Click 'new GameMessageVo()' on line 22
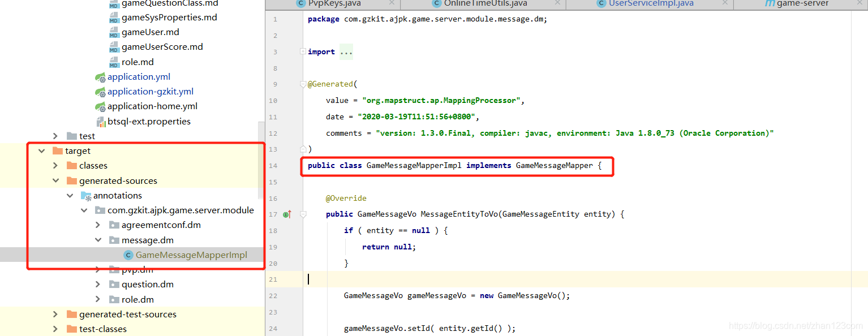Image resolution: width=868 pixels, height=336 pixels. (x=523, y=296)
